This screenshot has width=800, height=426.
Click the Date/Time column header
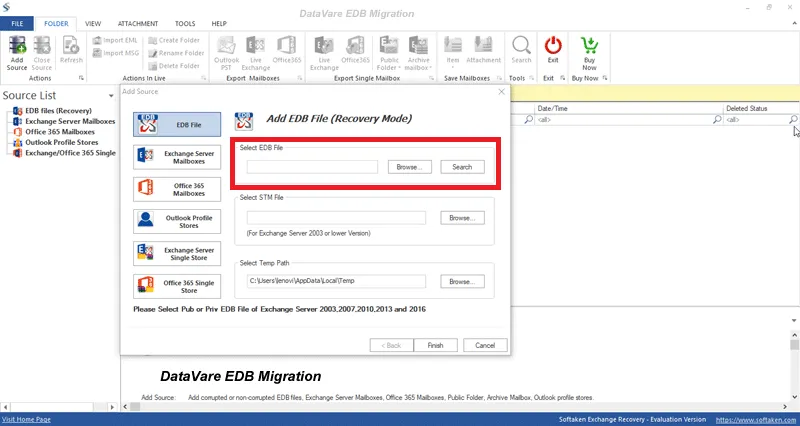pos(629,108)
